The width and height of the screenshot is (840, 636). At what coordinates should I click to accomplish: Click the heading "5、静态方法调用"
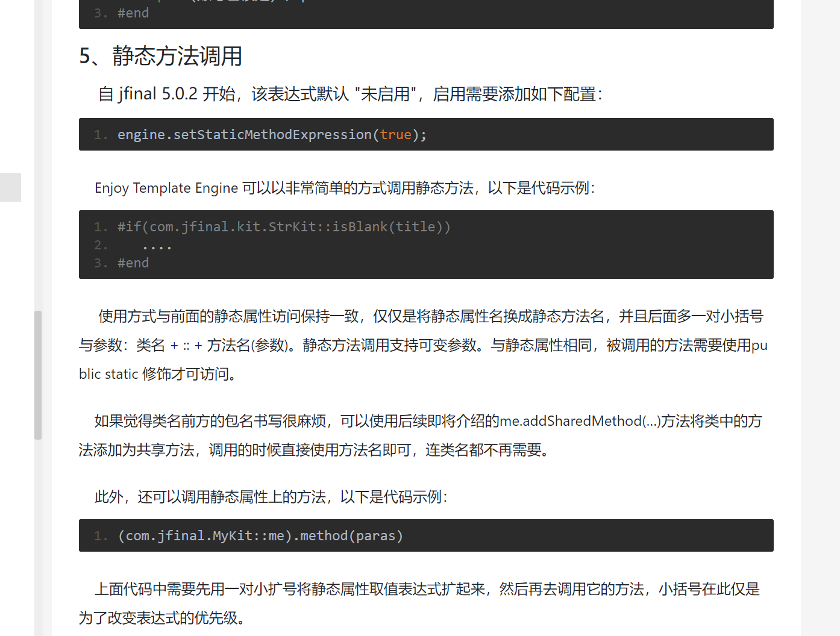coord(160,56)
